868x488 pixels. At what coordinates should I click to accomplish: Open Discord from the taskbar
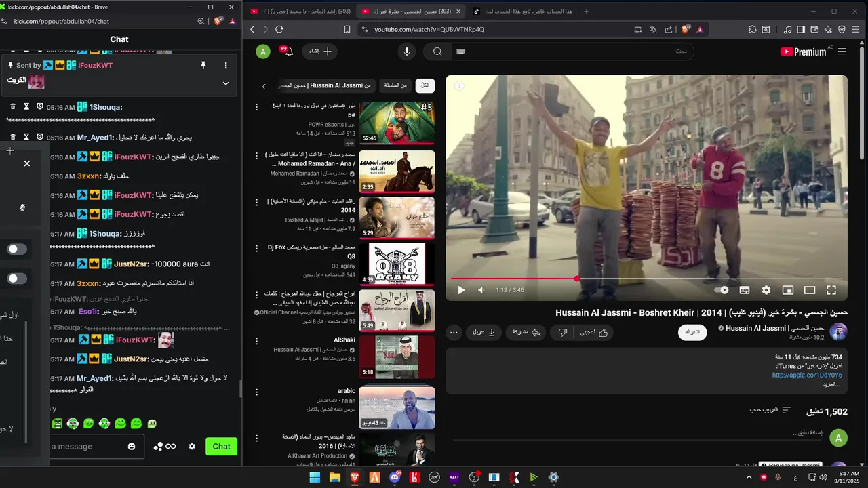[395, 477]
